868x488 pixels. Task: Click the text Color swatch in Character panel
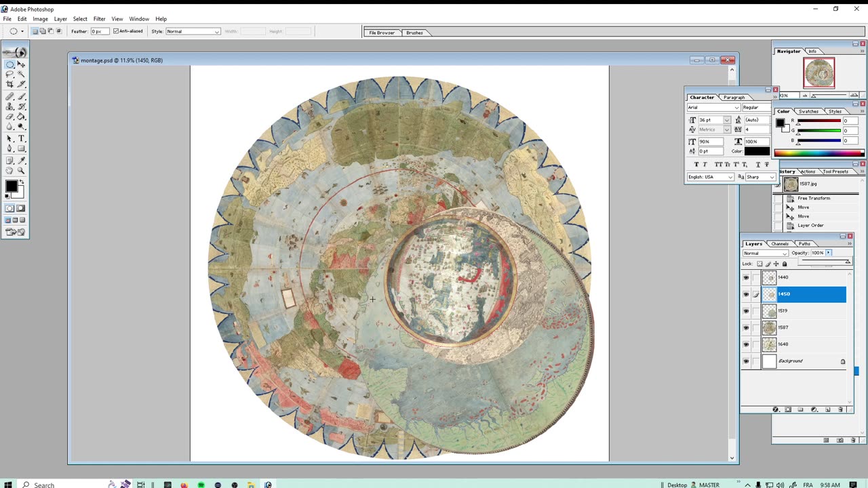pyautogui.click(x=757, y=151)
